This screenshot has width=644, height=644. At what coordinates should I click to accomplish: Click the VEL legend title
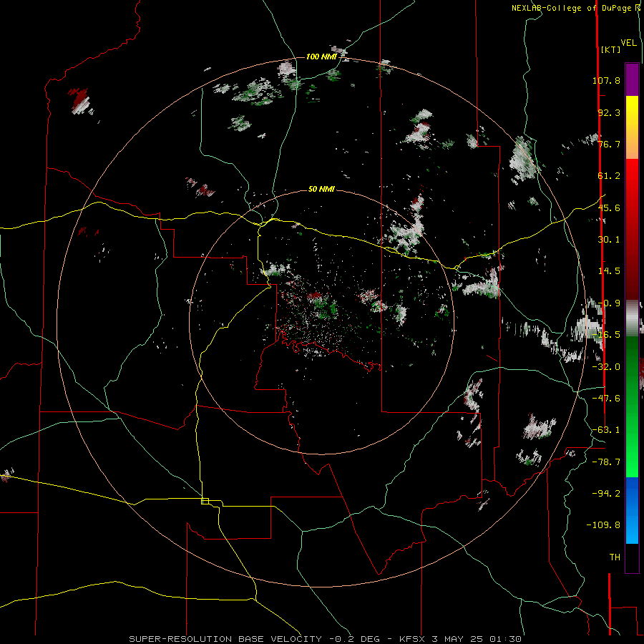coord(628,43)
